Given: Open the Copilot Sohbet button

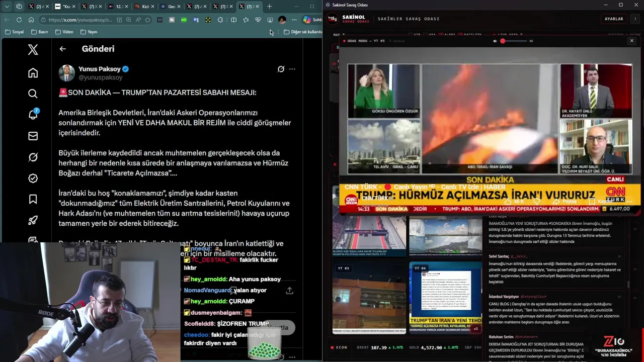Looking at the screenshot, I should point(312,20).
